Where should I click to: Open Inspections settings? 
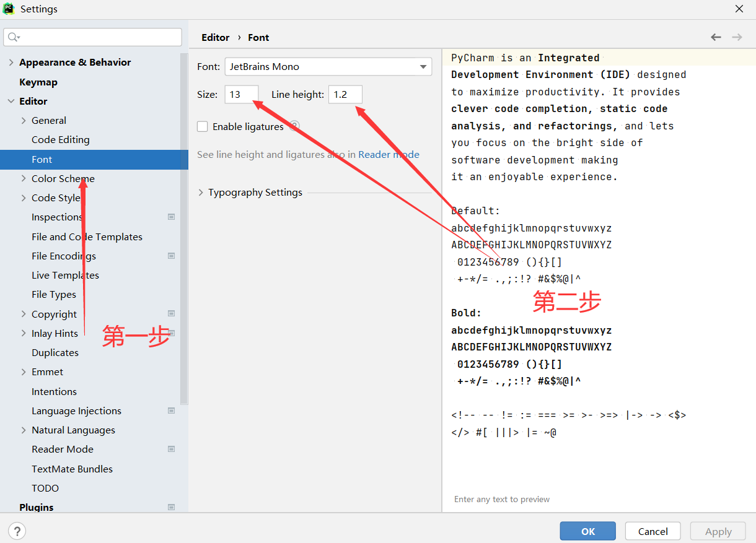tap(57, 217)
